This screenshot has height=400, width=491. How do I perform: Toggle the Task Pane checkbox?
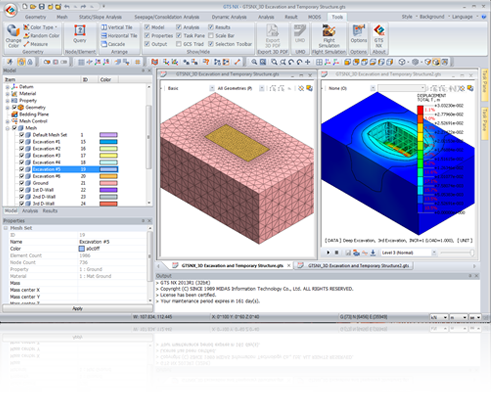pyautogui.click(x=179, y=35)
